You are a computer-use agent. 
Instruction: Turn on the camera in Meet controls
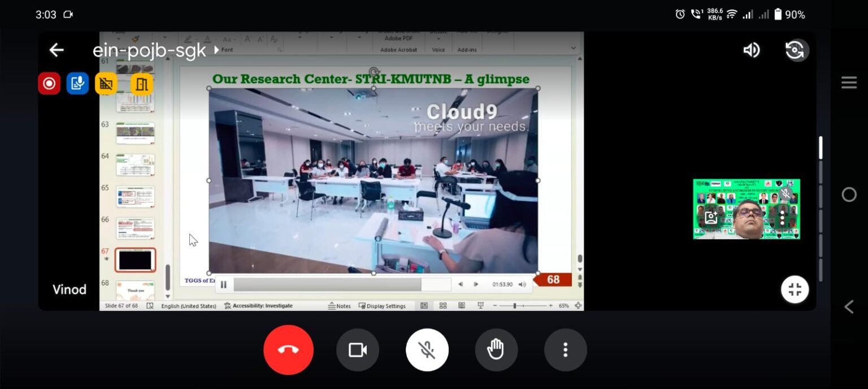358,349
